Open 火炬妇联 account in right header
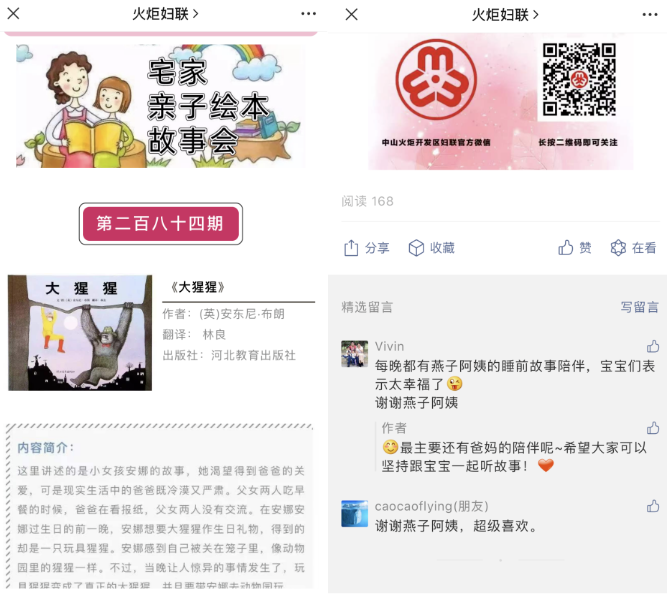Screen dimensions: 671x603 coord(505,15)
